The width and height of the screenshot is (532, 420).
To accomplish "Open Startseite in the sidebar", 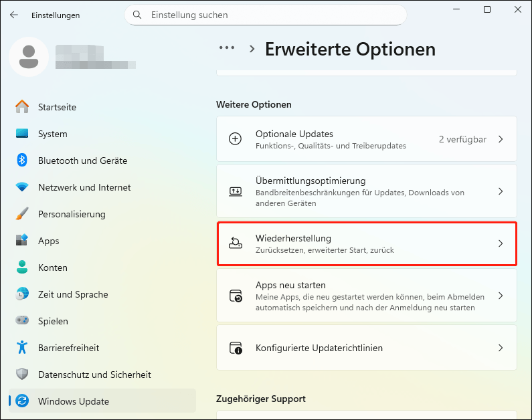I will pyautogui.click(x=102, y=107).
